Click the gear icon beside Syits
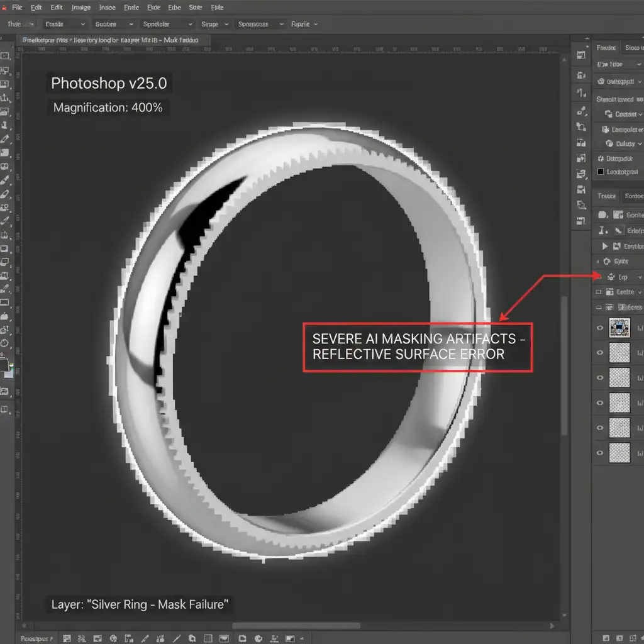This screenshot has width=644, height=644. click(606, 261)
